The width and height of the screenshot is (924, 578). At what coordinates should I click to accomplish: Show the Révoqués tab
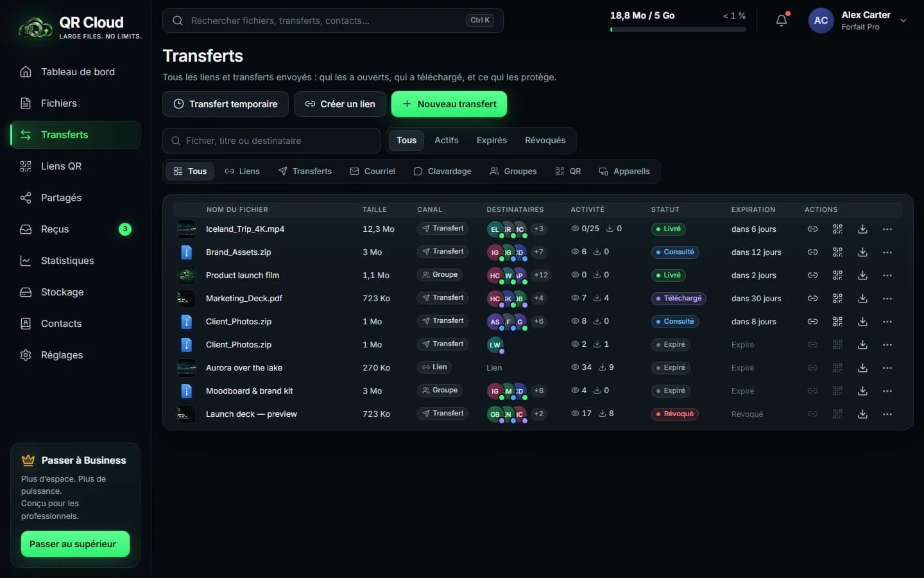pos(545,140)
